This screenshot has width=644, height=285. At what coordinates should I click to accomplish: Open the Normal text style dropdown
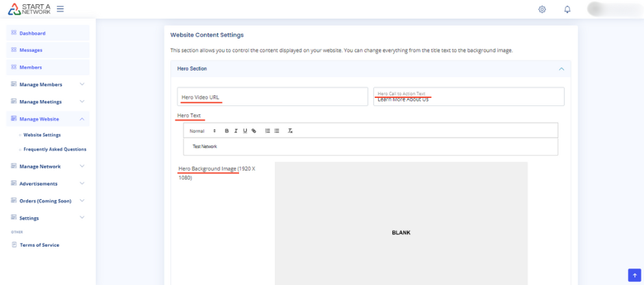pos(202,130)
